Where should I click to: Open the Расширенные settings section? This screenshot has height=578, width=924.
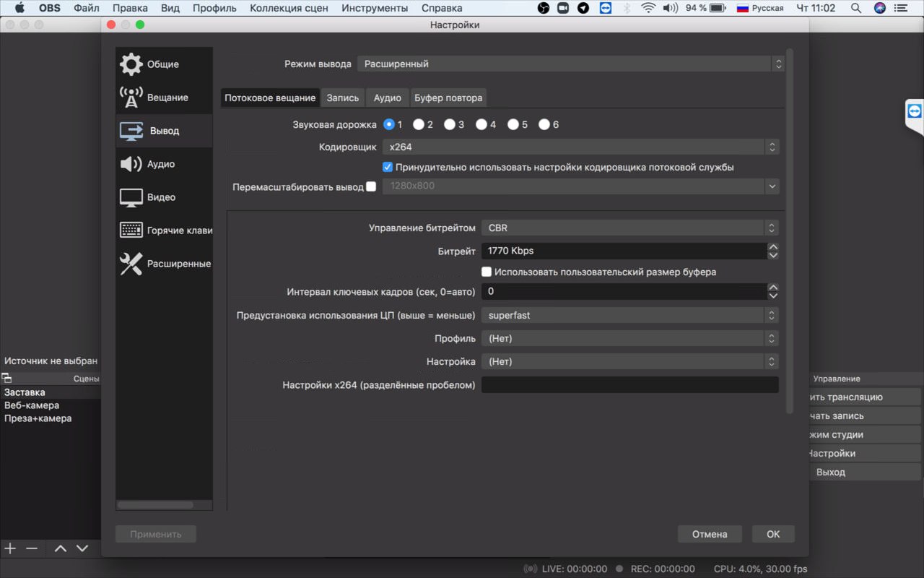(164, 264)
